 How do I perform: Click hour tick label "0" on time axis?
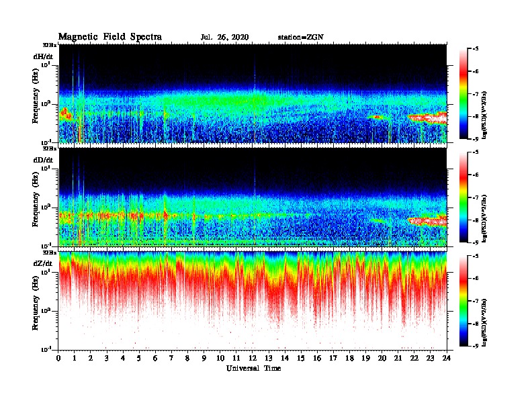click(58, 359)
